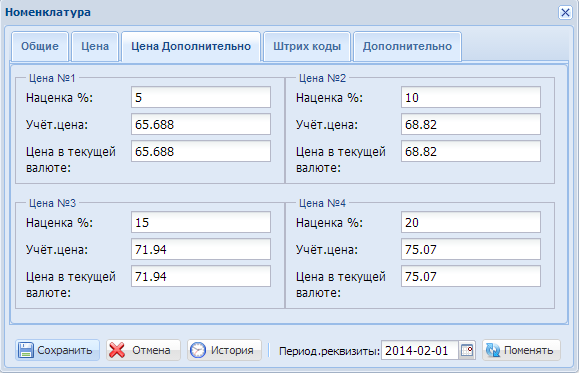579x373 pixels.
Task: Click the Поменять button
Action: 521,350
